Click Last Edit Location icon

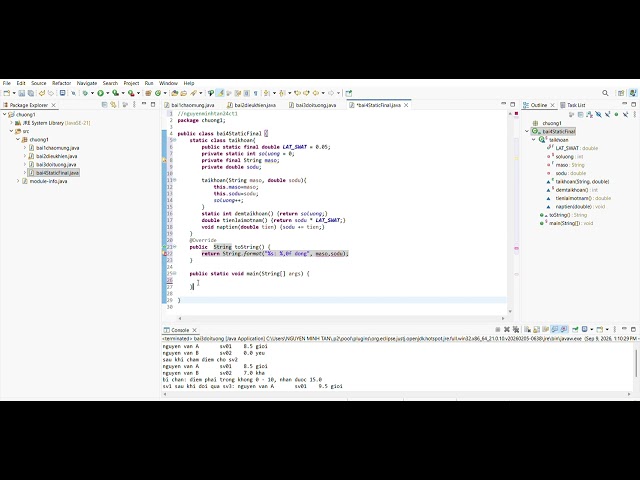pos(297,93)
